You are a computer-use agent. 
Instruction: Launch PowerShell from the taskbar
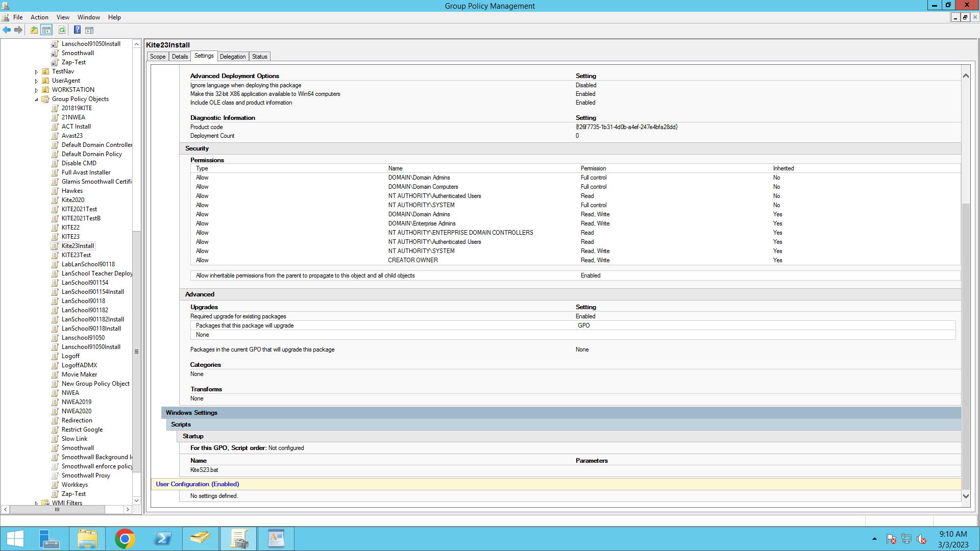tap(162, 539)
